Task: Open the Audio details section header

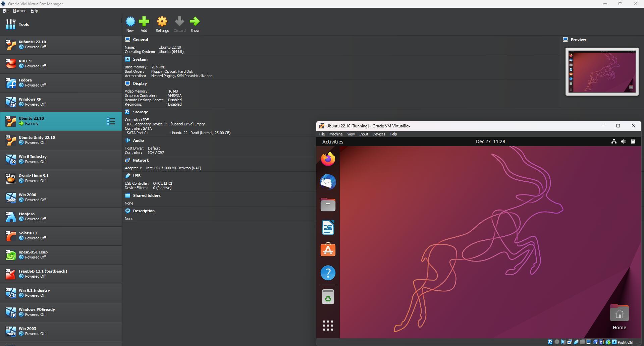Action: coord(138,140)
